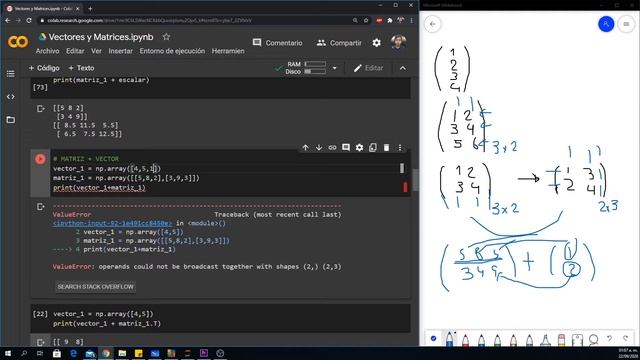
Task: Open the Ver menu
Action: tap(96, 51)
